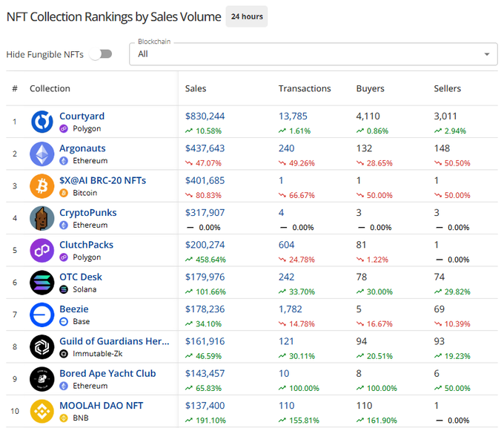Image resolution: width=504 pixels, height=428 pixels.
Task: Click the Beezie Base logo icon
Action: click(x=42, y=315)
